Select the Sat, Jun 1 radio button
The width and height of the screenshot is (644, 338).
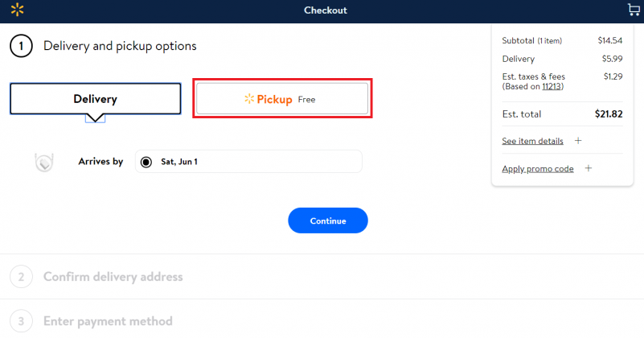(146, 162)
